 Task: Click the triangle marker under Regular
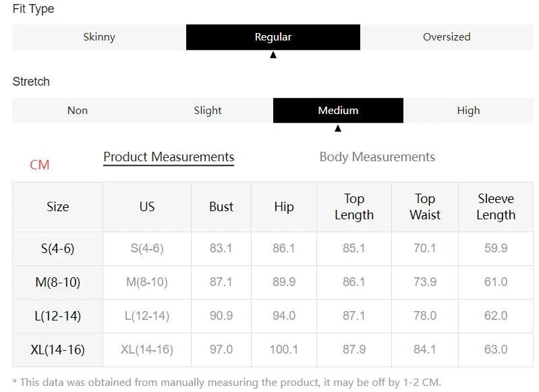click(273, 55)
